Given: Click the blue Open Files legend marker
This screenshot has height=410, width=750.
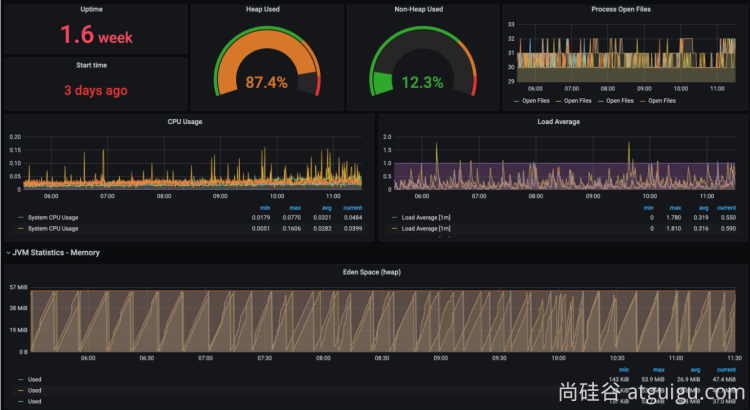Looking at the screenshot, I should [x=600, y=101].
